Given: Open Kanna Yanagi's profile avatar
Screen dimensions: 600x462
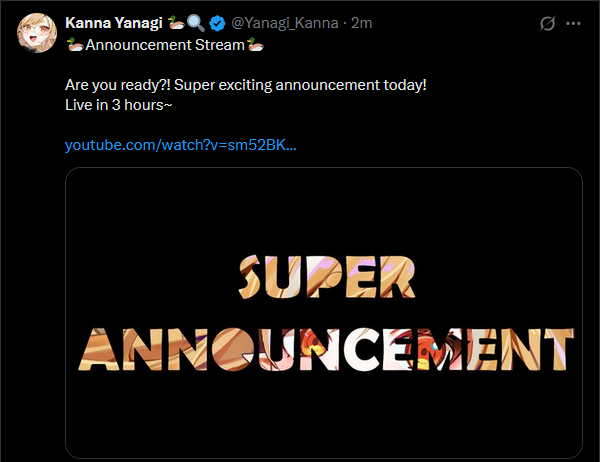Looking at the screenshot, I should click(x=35, y=33).
